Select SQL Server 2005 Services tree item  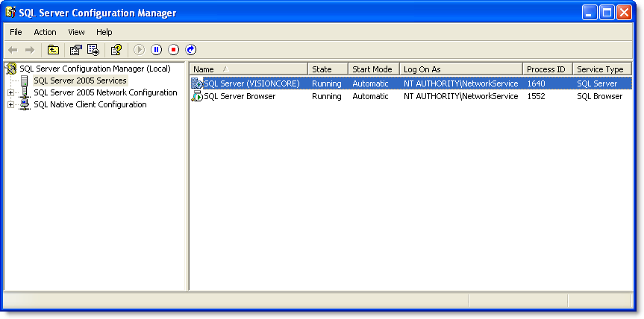(80, 80)
